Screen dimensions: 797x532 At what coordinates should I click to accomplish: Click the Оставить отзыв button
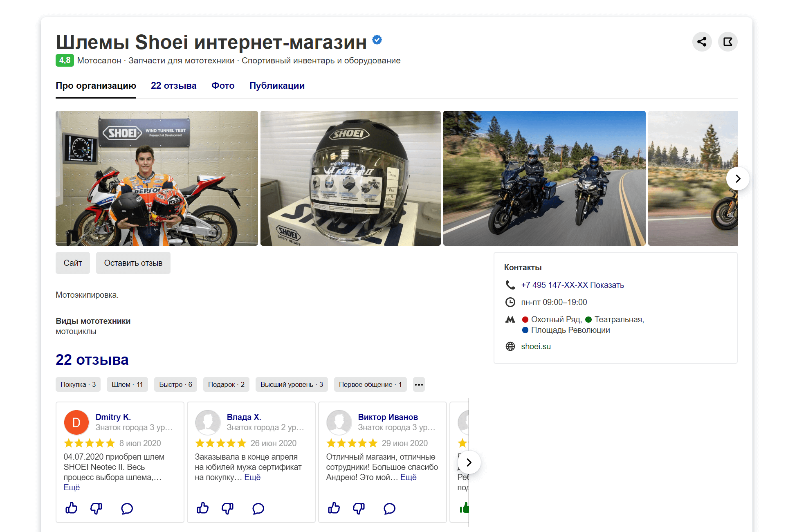133,263
